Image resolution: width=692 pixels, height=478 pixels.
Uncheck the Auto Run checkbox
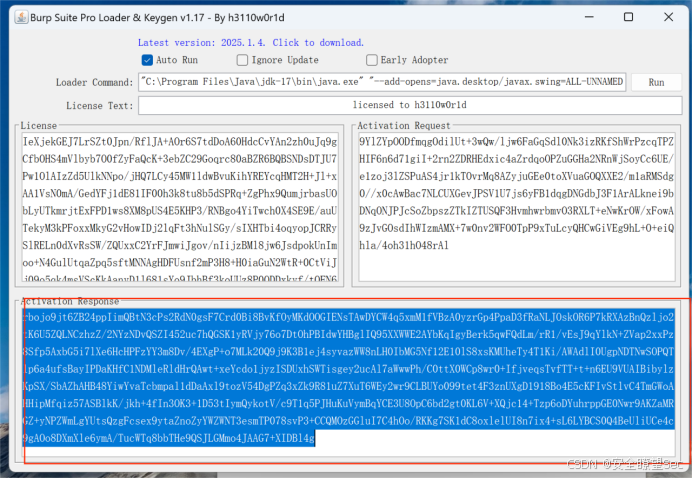(x=147, y=60)
